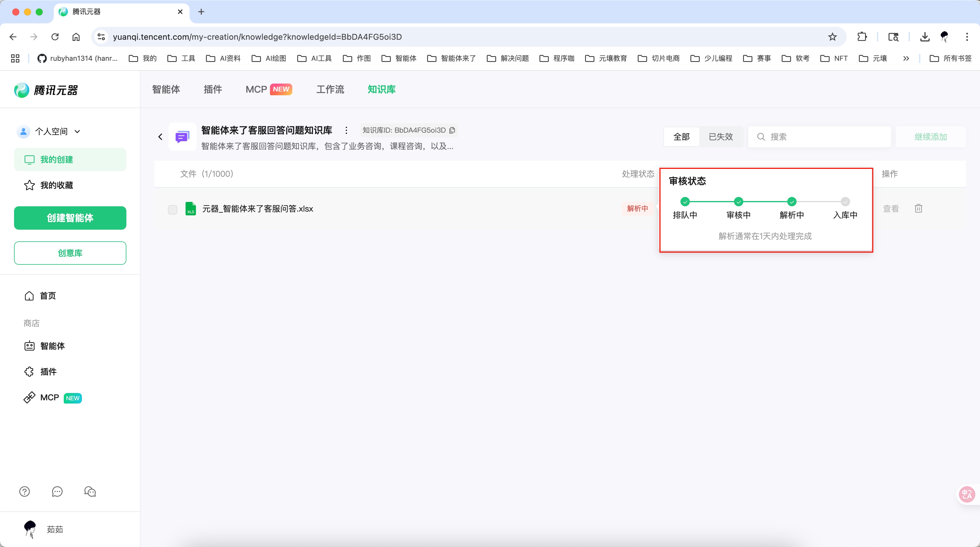
Task: Switch to the 工作流 tab
Action: 330,89
